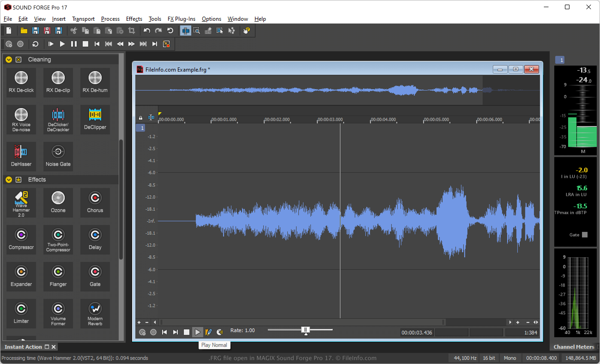This screenshot has width=600, height=364.
Task: Collapse the Cleaning section
Action: click(x=9, y=60)
